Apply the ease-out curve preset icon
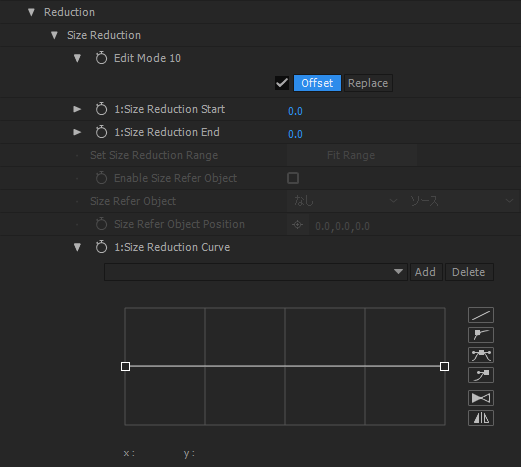 click(481, 335)
